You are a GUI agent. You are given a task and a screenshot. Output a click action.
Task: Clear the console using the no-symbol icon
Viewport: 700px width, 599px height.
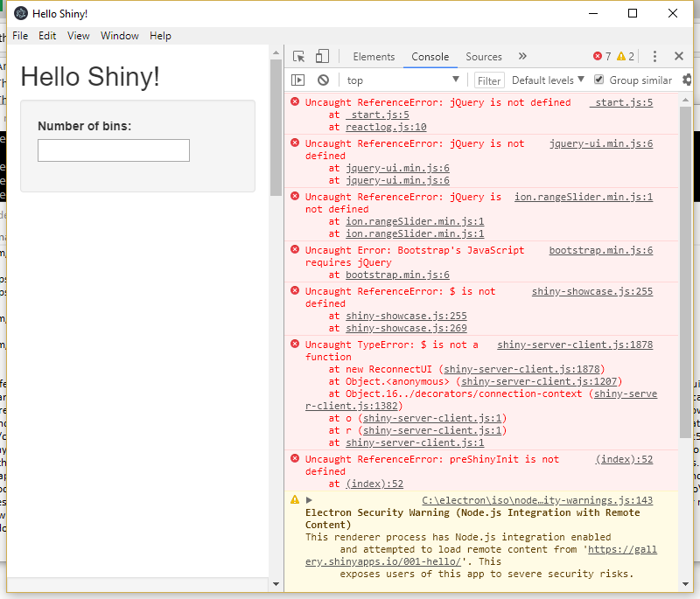322,80
